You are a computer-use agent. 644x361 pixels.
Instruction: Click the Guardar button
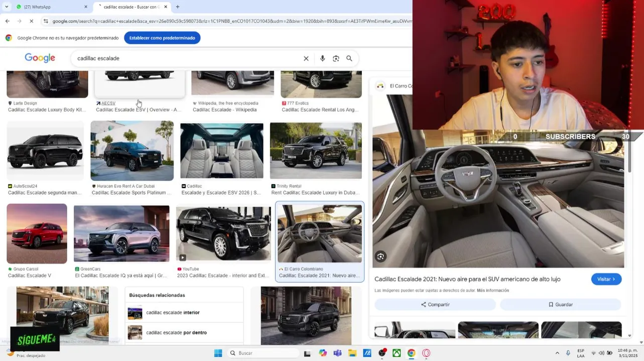coord(561,304)
